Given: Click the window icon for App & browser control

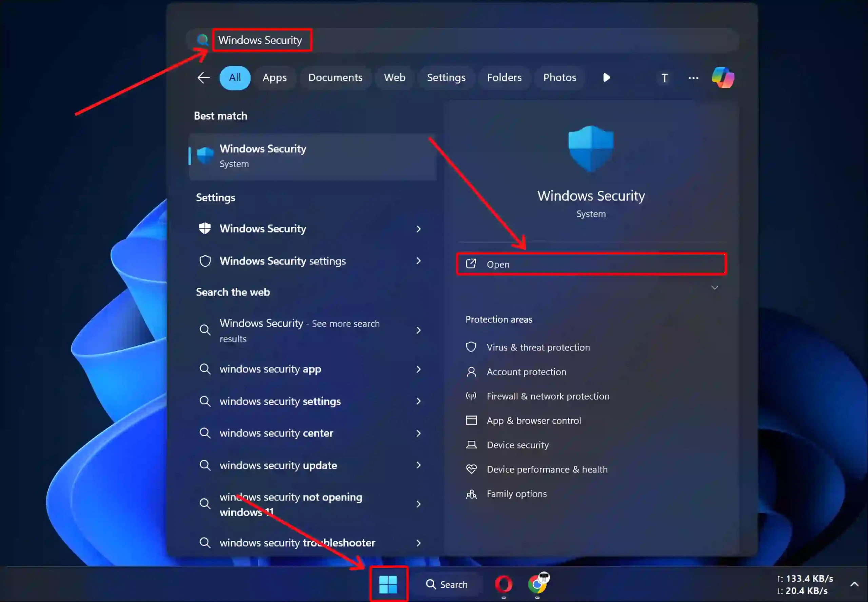Looking at the screenshot, I should click(471, 420).
